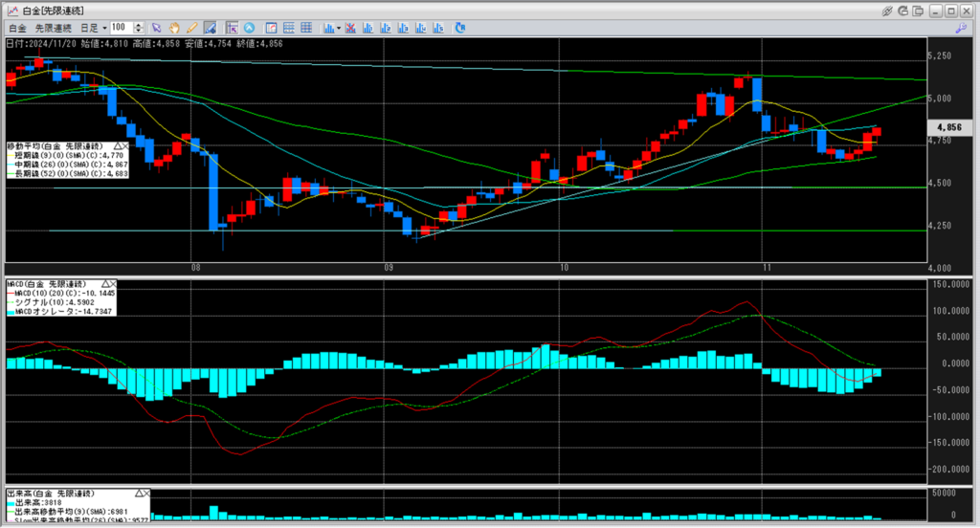Viewport: 980px width, 528px height.
Task: Click the 5,250 price axis label
Action: 941,55
